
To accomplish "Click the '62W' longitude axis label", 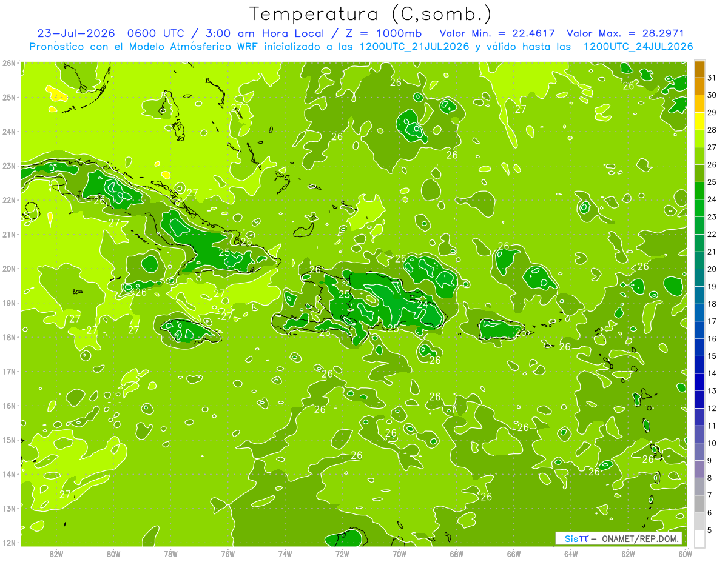I will [x=628, y=554].
